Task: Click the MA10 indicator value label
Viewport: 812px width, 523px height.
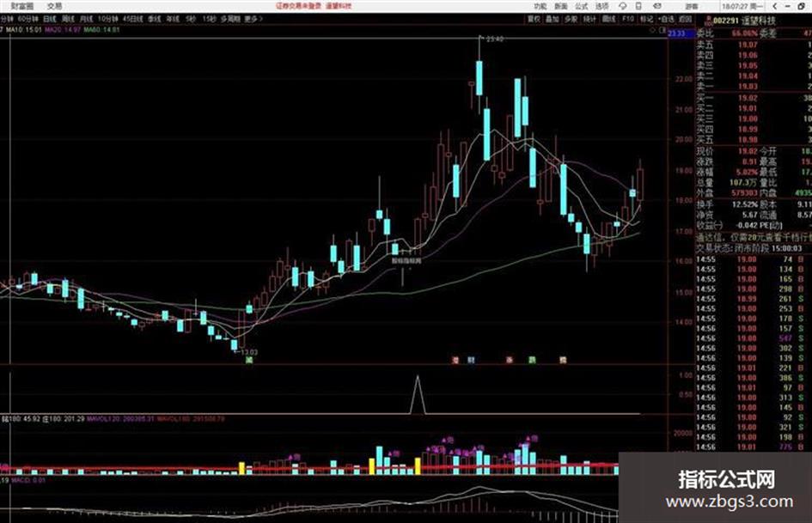Action: (x=24, y=30)
